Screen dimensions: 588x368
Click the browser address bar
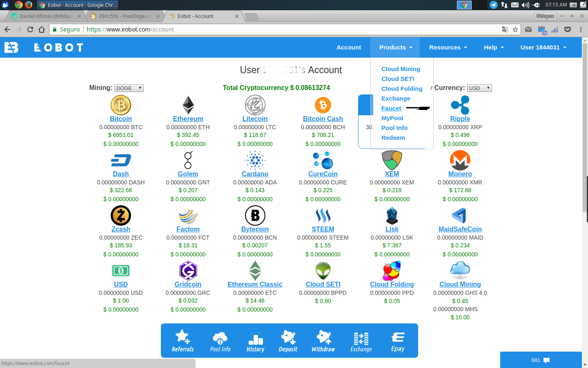(x=286, y=29)
